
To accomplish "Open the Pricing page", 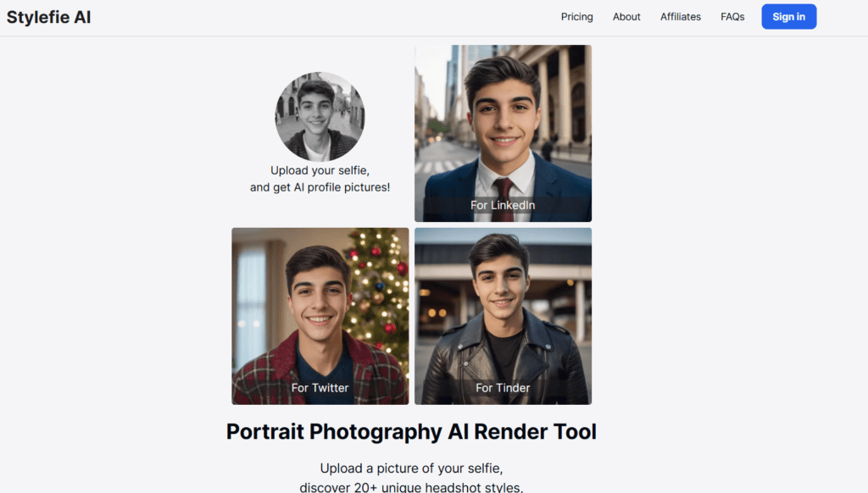I will [x=576, y=17].
